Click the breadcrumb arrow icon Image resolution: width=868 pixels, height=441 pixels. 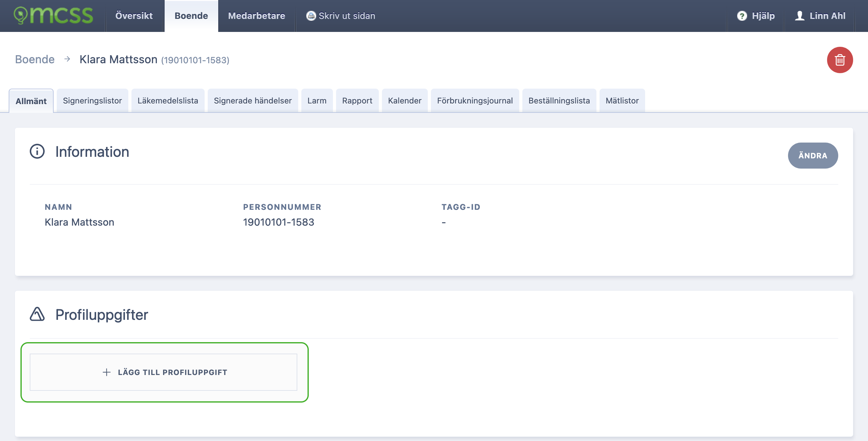point(67,59)
